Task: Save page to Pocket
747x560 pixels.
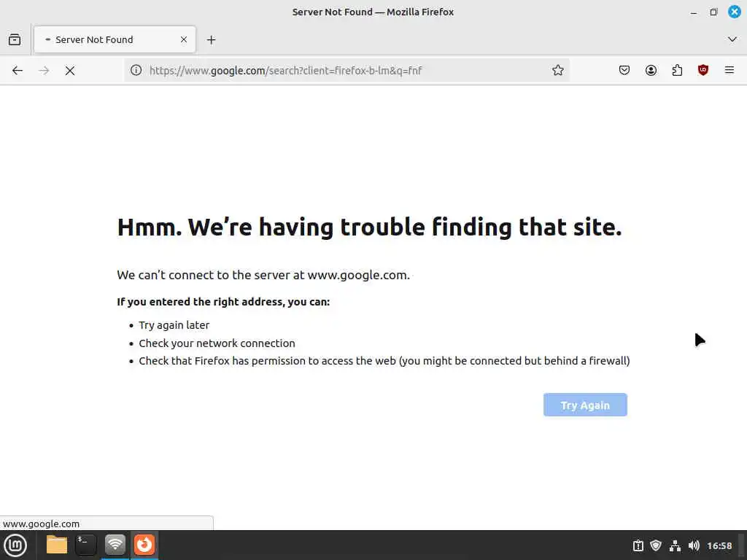Action: [624, 71]
